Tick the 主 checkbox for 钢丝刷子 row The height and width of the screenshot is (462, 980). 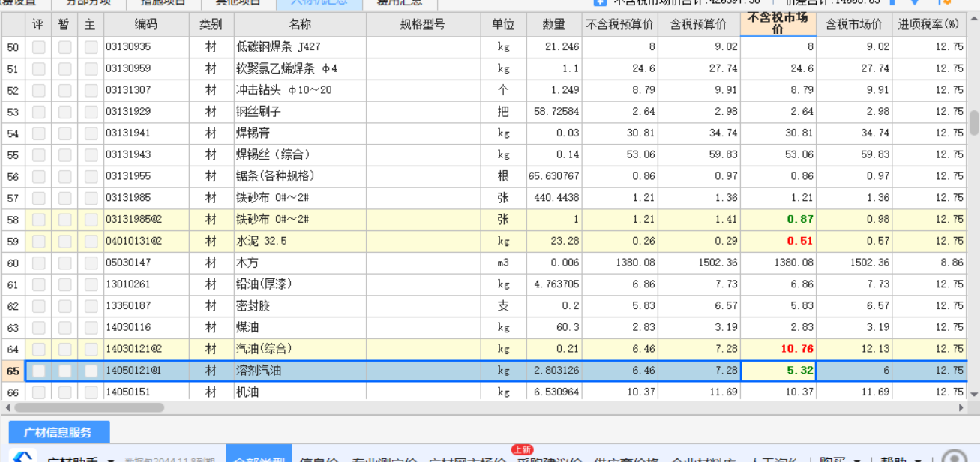[91, 112]
